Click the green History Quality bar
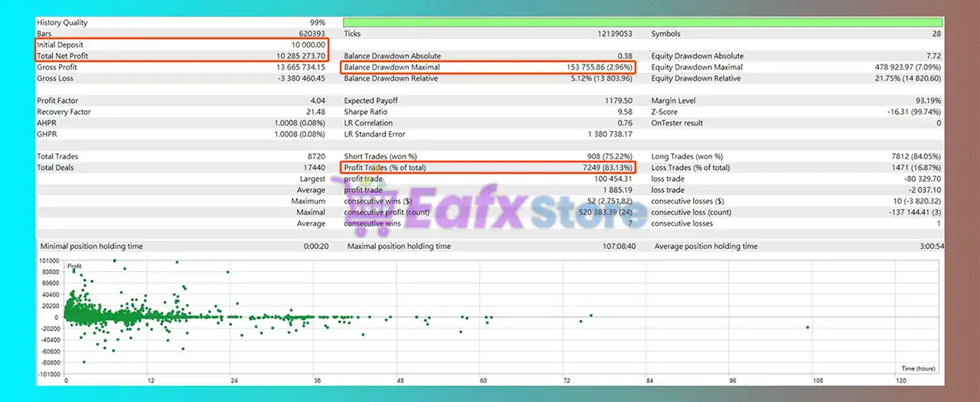This screenshot has width=980, height=402. pyautogui.click(x=642, y=23)
